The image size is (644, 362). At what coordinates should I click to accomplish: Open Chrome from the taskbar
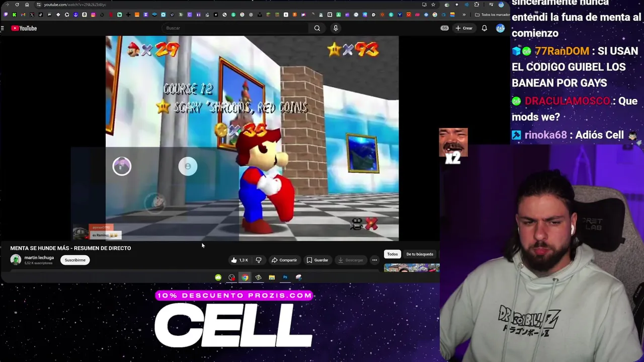point(245,278)
